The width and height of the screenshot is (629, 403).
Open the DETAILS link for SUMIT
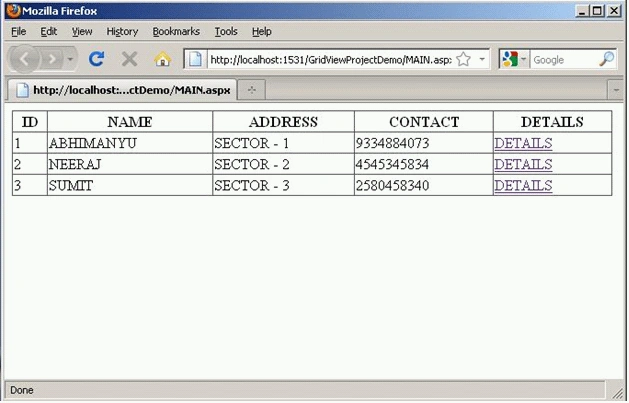523,185
